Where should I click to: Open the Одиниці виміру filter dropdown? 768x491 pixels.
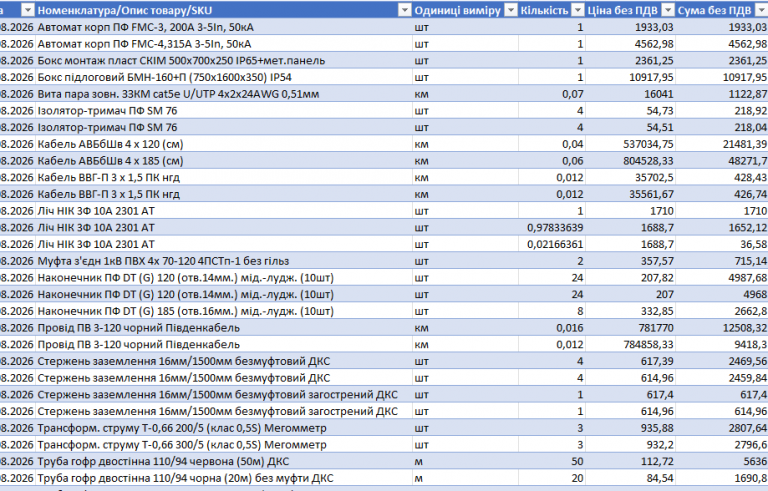[x=511, y=10]
